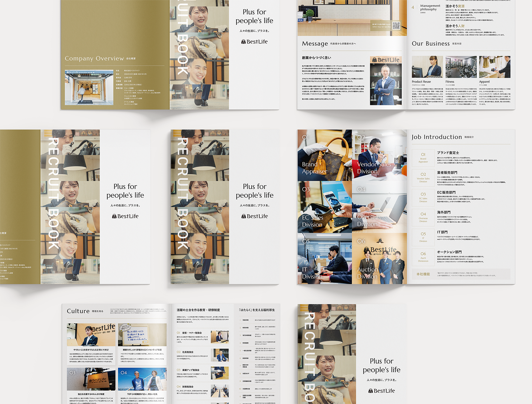Click the heading "活躍の土台を作る教育・研修制度"
The height and width of the screenshot is (404, 532).
[x=198, y=310]
